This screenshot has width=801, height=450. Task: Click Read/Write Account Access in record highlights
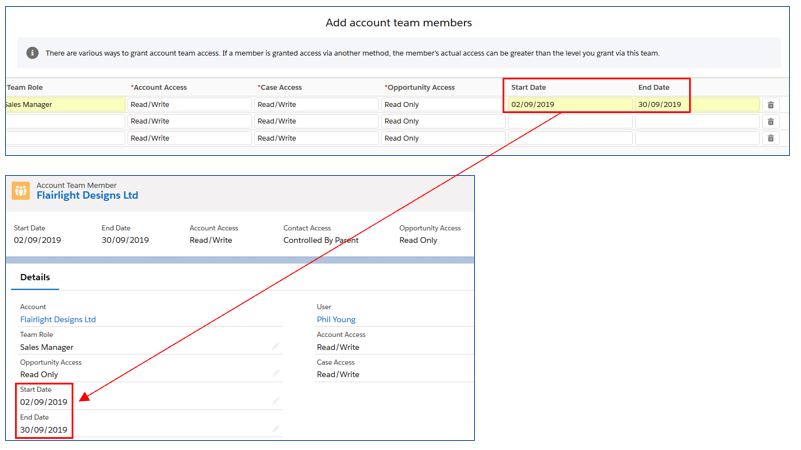210,240
